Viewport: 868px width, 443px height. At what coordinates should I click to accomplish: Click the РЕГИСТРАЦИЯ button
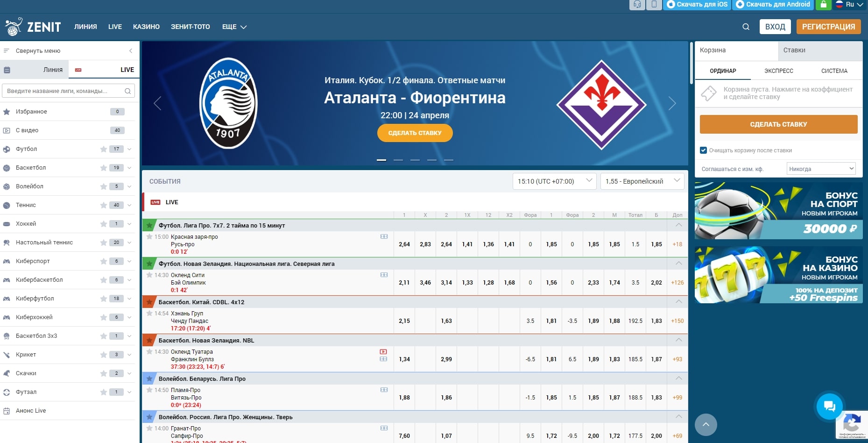(828, 27)
